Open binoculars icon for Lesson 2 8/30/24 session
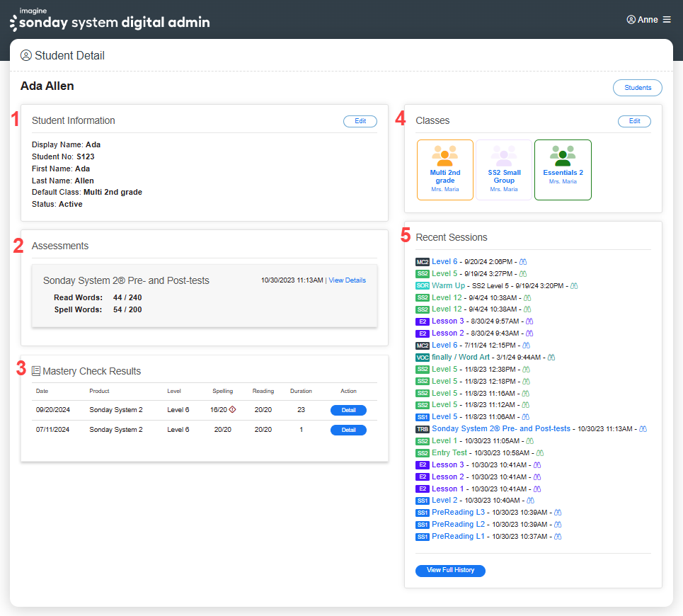 529,333
